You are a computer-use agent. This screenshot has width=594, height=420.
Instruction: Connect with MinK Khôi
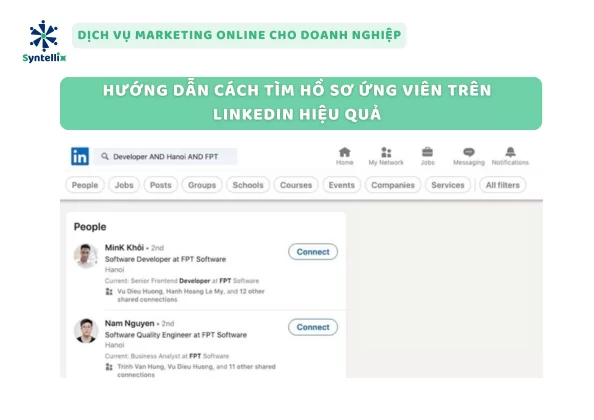point(313,252)
